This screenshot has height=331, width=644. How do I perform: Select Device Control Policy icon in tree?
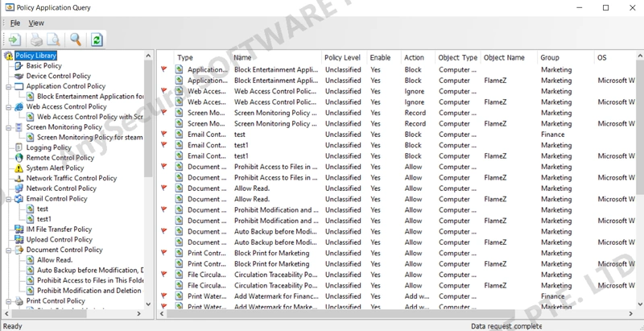19,76
